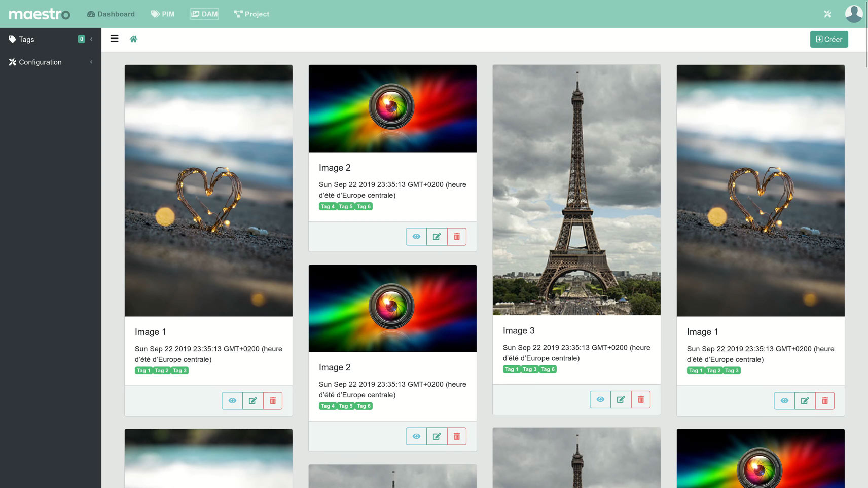Delete upper Image 2 card
The width and height of the screenshot is (868, 488).
[457, 237]
